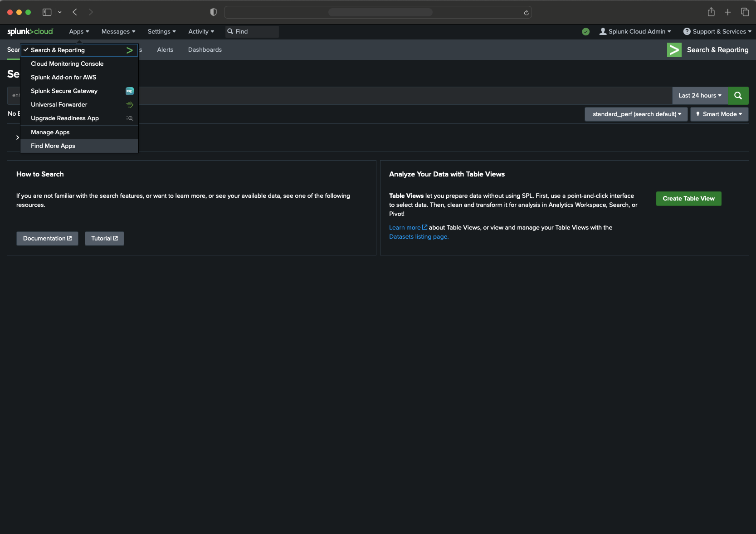This screenshot has height=534, width=756.
Task: Open the Last 24 hours time picker
Action: coord(699,95)
